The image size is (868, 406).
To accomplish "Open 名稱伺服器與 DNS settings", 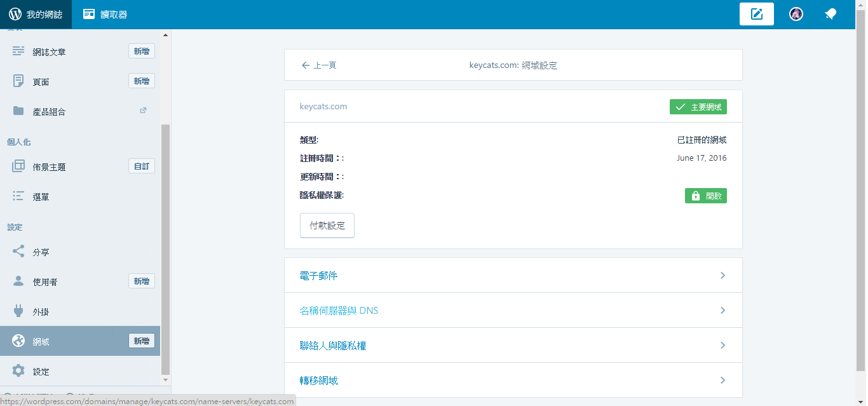I will pyautogui.click(x=513, y=311).
